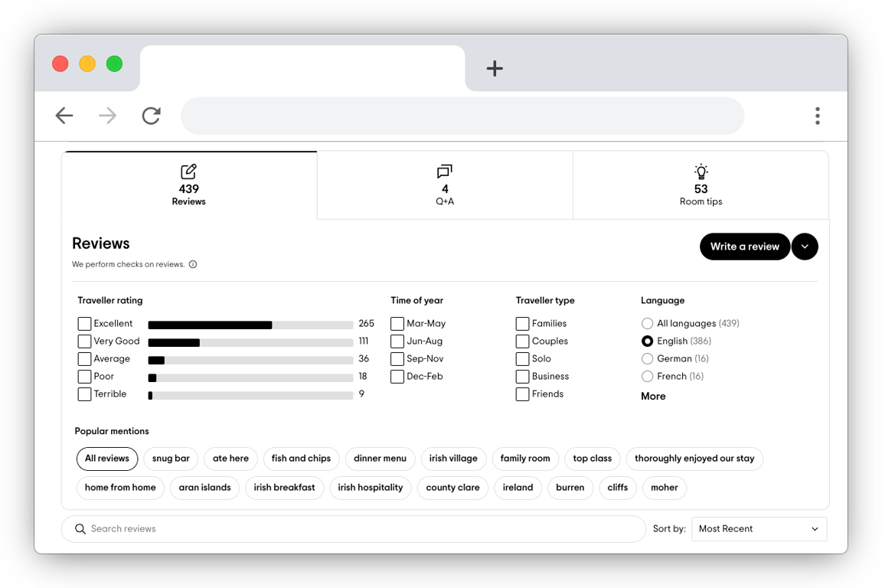Check the Terrible rating checkbox
This screenshot has height=588, width=882.
click(84, 394)
